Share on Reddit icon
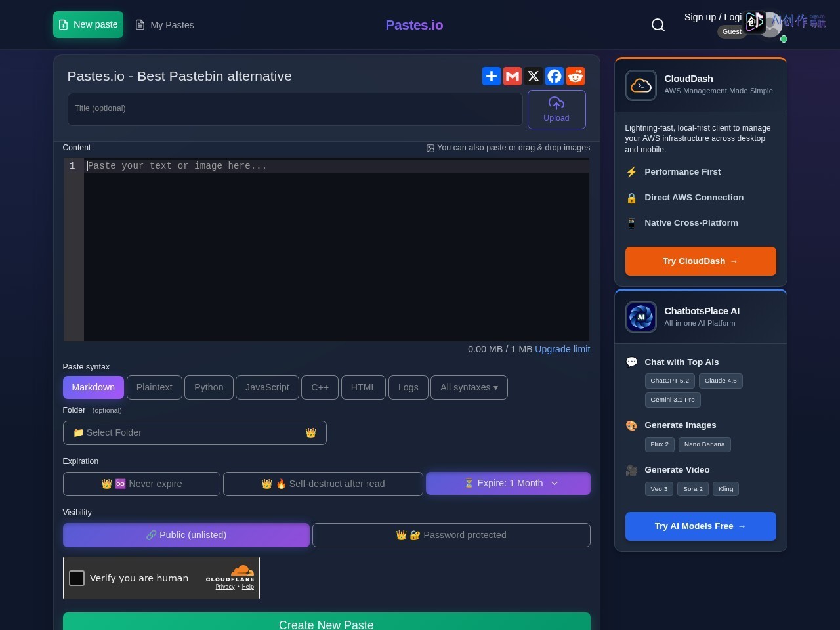The width and height of the screenshot is (840, 630). [x=576, y=76]
